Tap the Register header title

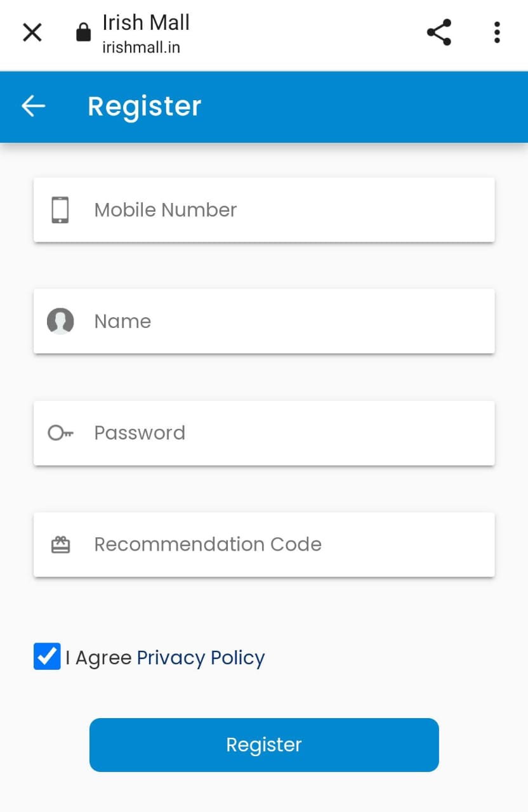pyautogui.click(x=144, y=106)
